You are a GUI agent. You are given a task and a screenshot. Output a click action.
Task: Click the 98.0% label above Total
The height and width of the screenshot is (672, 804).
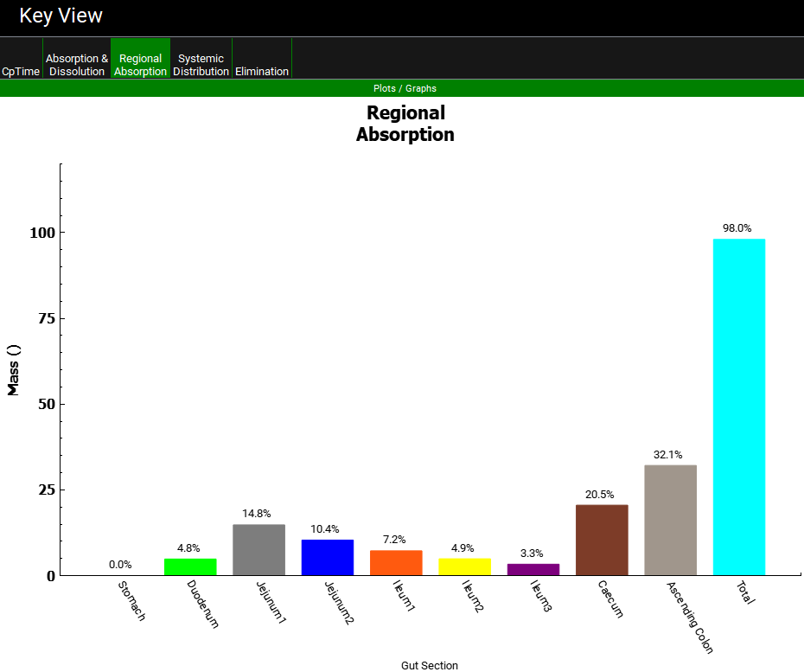point(737,227)
